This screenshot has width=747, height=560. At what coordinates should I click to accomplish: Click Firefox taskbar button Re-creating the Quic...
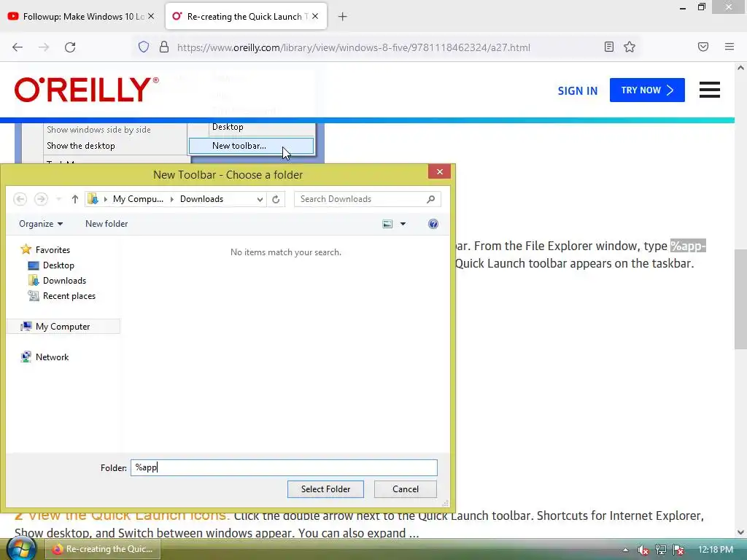[103, 549]
